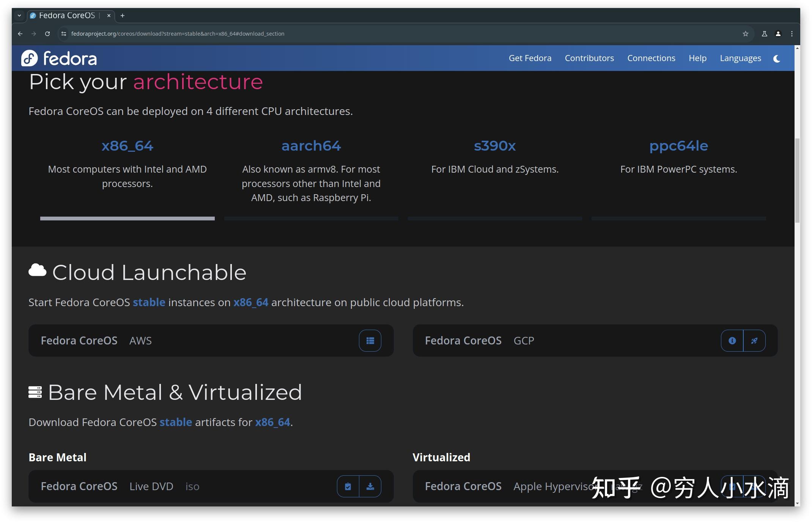Viewport: 812px width, 522px height.
Task: Select the Fedora CoreOS browser tab
Action: click(66, 16)
